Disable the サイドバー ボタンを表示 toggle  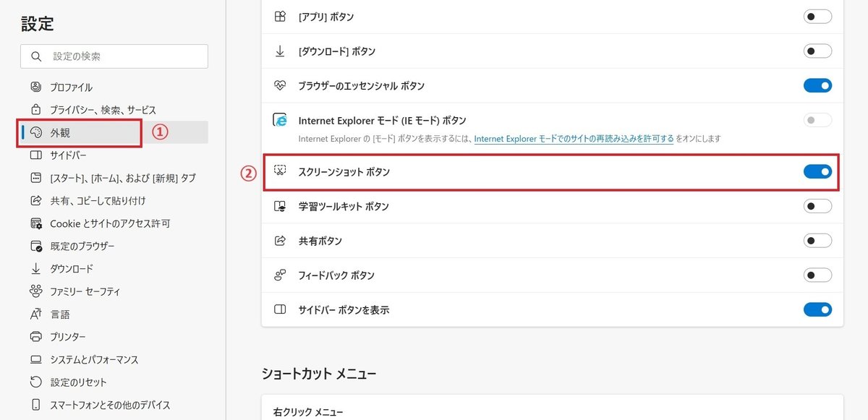[817, 309]
